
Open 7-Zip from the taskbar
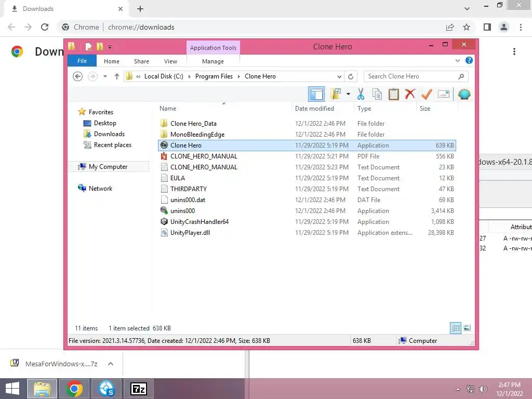(x=138, y=389)
